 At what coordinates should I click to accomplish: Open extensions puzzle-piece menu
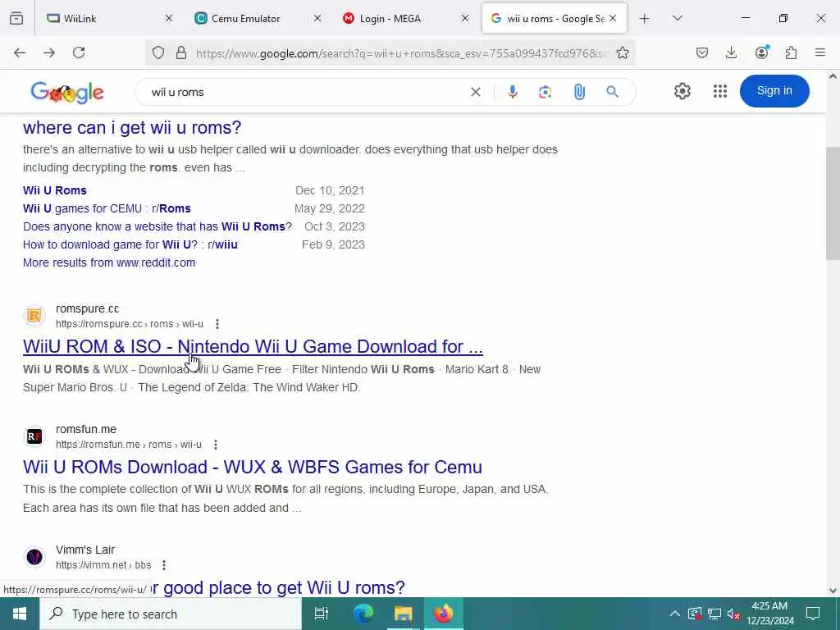[791, 52]
